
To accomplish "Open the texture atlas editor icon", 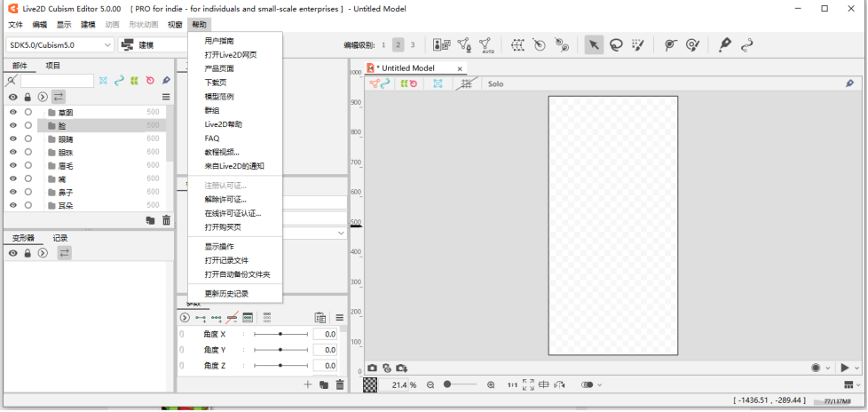I will point(442,45).
